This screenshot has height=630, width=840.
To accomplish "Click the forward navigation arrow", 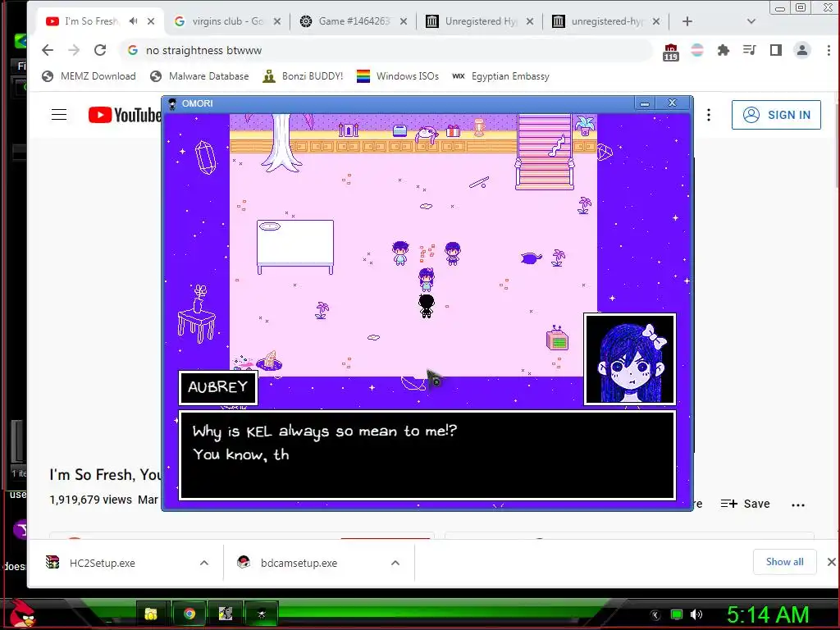I will point(74,50).
